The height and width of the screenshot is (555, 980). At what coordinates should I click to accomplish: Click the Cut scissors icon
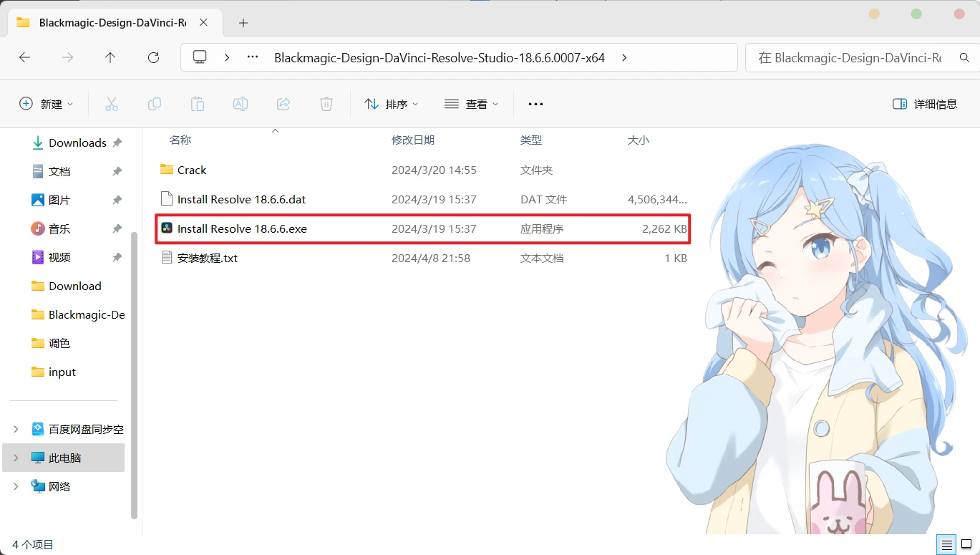pos(112,104)
